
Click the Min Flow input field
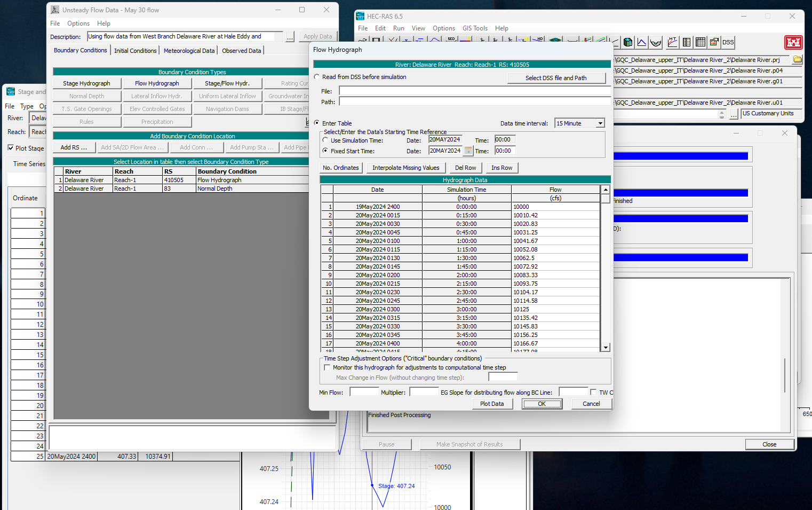364,392
